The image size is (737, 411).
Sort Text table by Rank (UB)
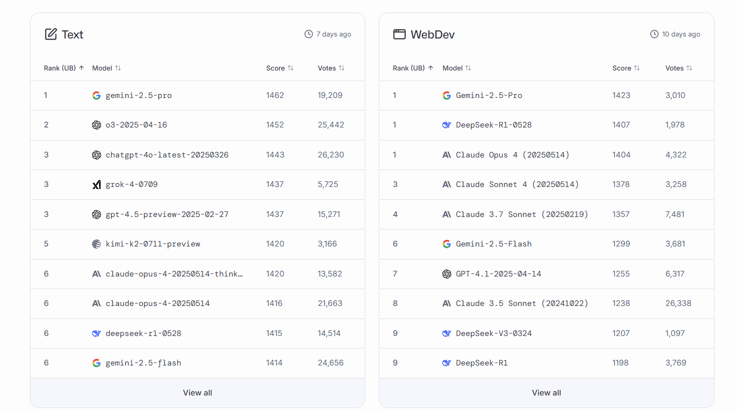64,68
